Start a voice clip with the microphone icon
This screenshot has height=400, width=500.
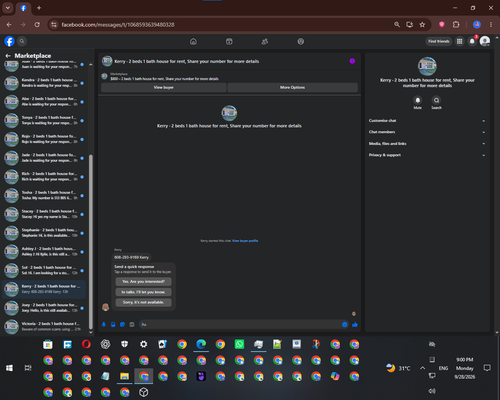(104, 324)
